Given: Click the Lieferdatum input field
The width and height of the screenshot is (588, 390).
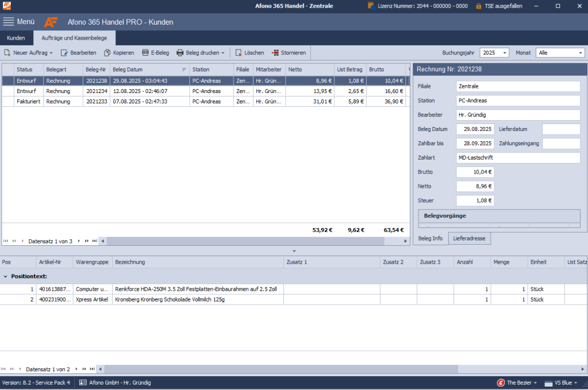Looking at the screenshot, I should point(561,129).
